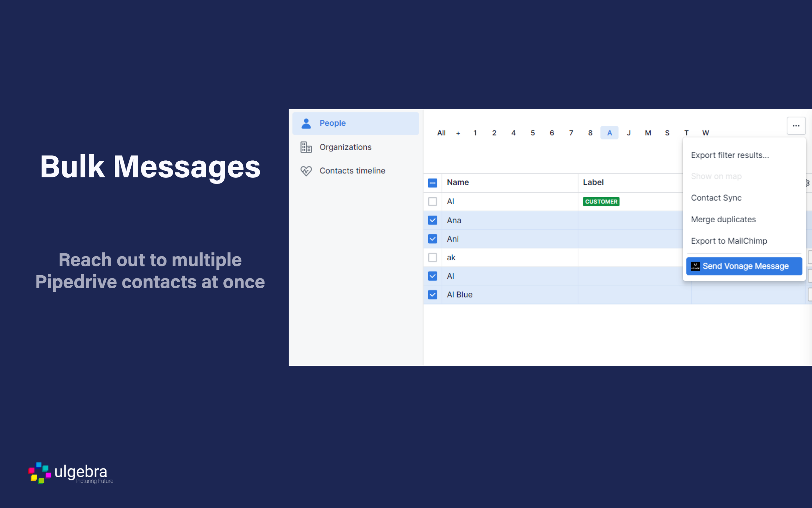Click the CUSTOMER label badge
This screenshot has height=508, width=812.
601,202
